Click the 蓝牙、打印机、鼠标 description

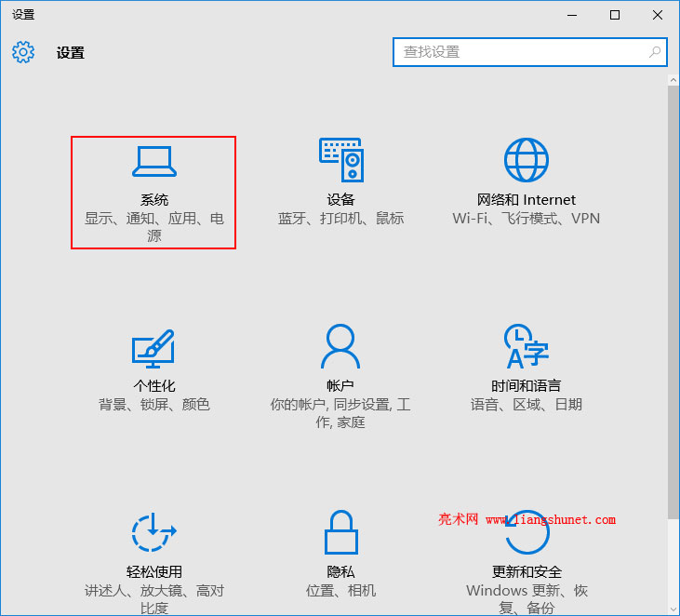pos(340,218)
